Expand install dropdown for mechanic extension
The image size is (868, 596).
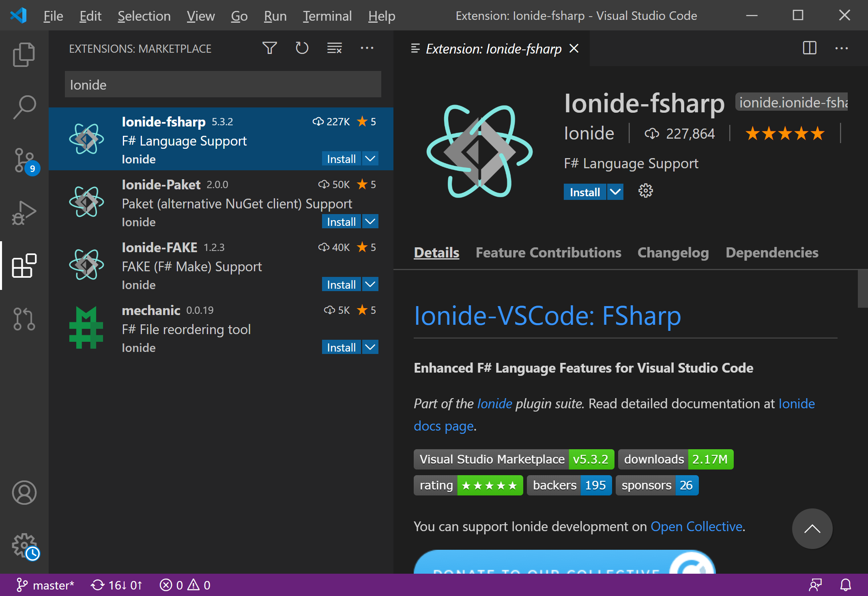(370, 347)
